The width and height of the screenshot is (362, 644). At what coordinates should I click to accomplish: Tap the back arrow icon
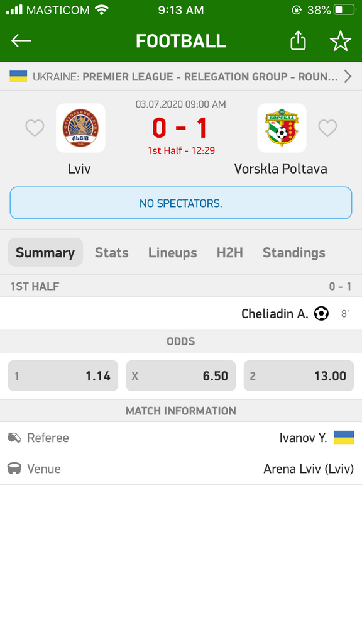coord(21,41)
